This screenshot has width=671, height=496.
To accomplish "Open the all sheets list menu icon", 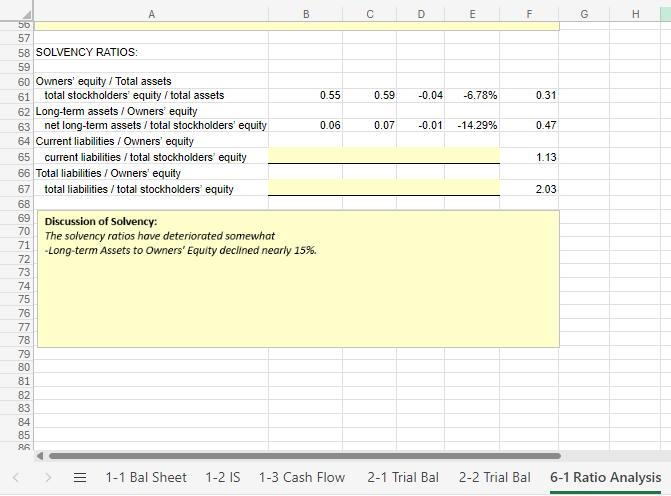I will tap(80, 477).
